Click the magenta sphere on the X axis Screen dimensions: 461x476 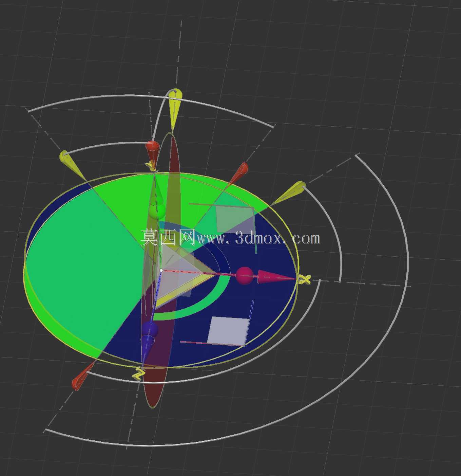pyautogui.click(x=244, y=275)
